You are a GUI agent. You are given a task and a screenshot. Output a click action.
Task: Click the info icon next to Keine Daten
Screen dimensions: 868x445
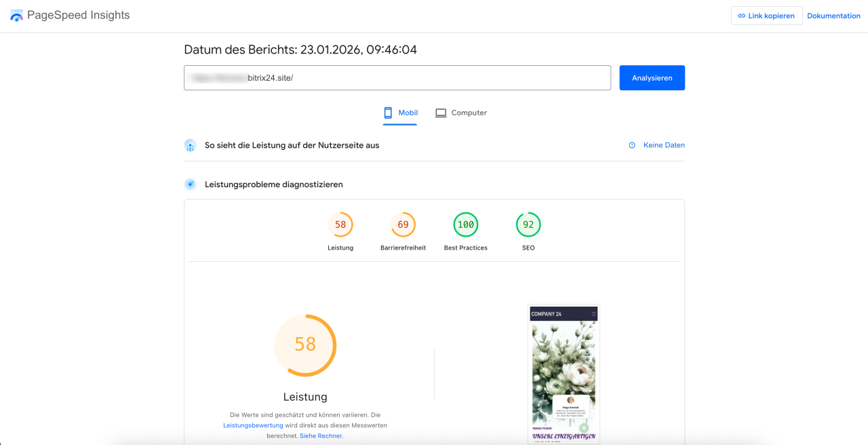coord(632,145)
